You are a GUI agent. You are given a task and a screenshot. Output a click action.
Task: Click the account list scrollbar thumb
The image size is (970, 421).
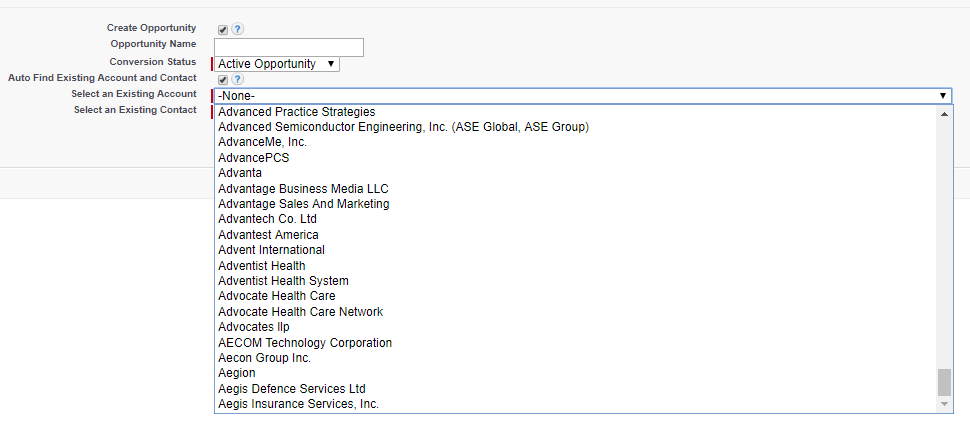944,382
